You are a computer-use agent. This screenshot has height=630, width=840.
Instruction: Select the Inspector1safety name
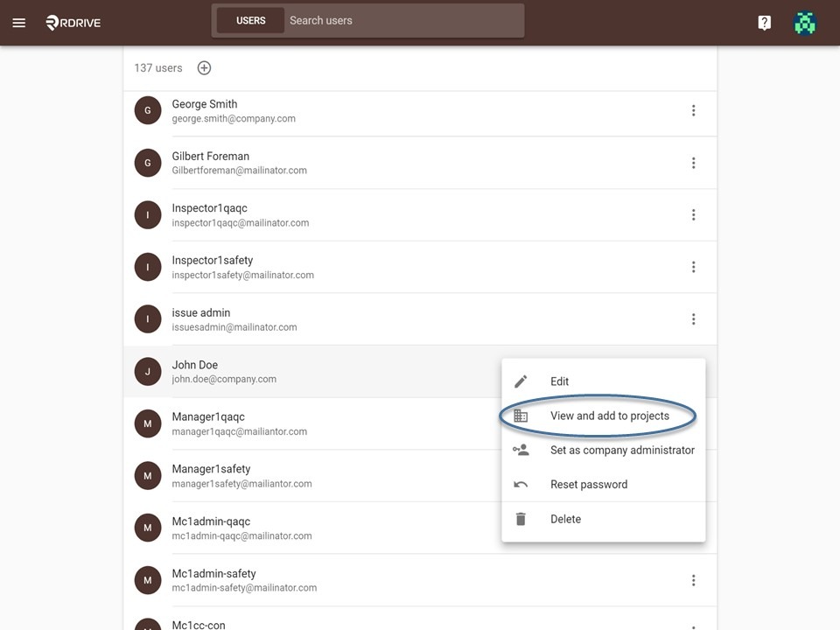pos(212,261)
